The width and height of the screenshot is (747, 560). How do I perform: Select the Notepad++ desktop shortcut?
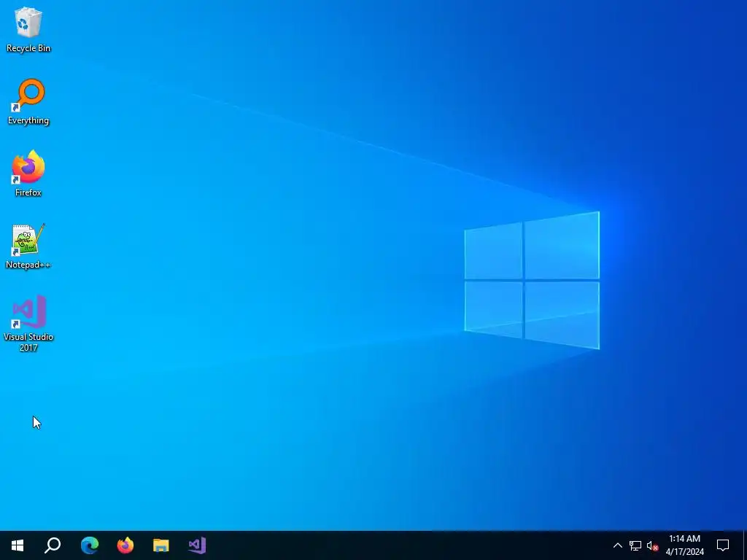28,246
